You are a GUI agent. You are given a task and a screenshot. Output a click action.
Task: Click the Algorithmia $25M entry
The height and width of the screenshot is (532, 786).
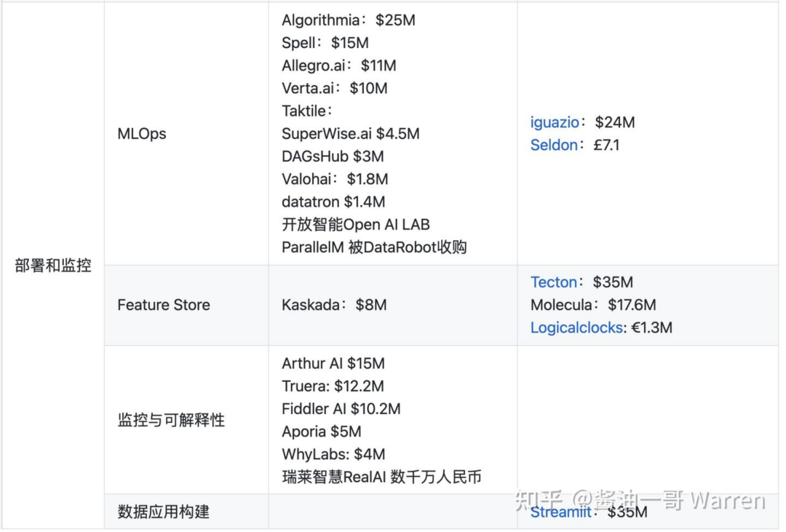(x=349, y=20)
